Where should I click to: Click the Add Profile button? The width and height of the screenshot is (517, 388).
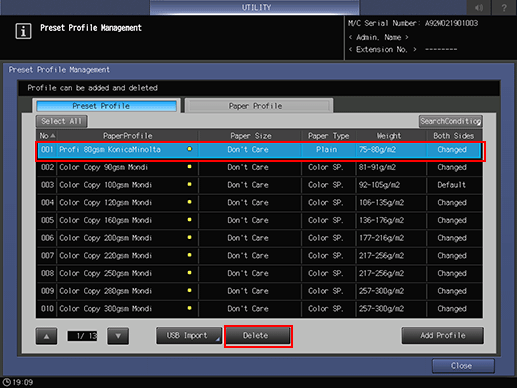tap(442, 335)
